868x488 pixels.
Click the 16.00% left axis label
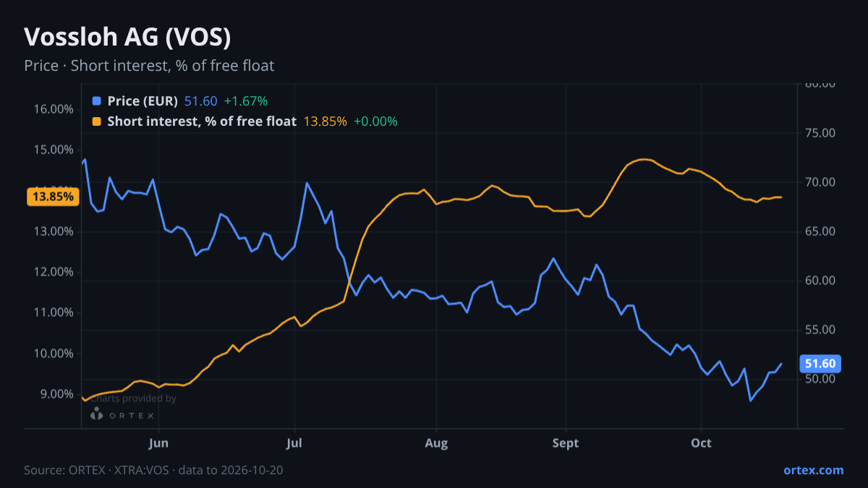(x=54, y=109)
